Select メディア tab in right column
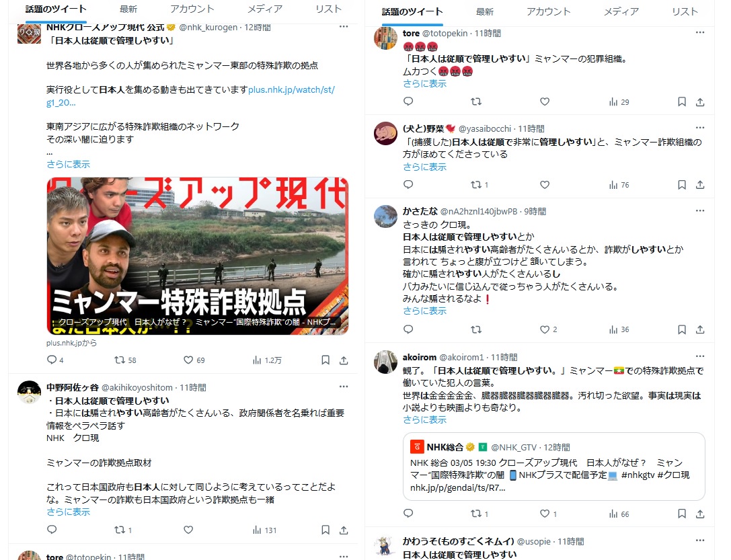The width and height of the screenshot is (731, 560). [x=621, y=11]
